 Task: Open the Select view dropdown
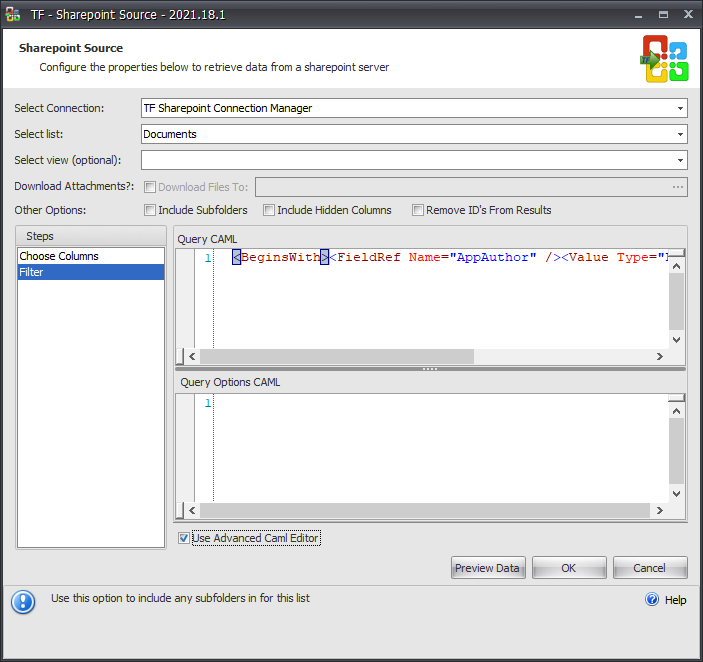tap(680, 160)
